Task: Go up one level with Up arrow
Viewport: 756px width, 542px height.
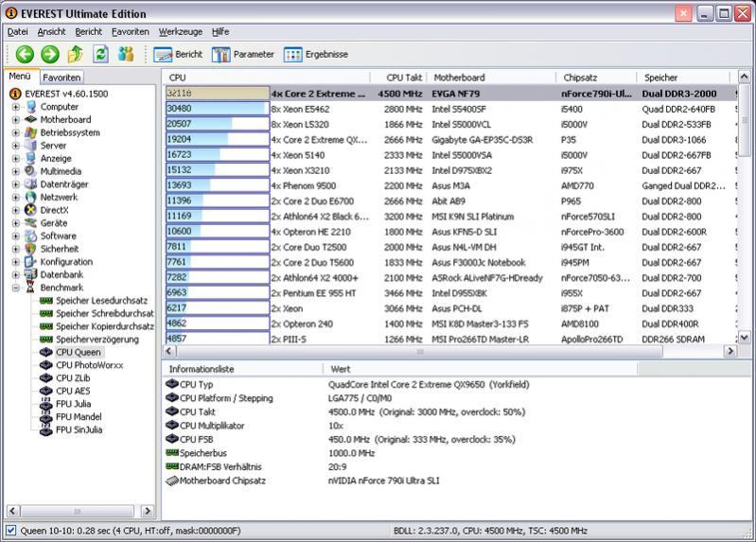Action: [x=75, y=54]
